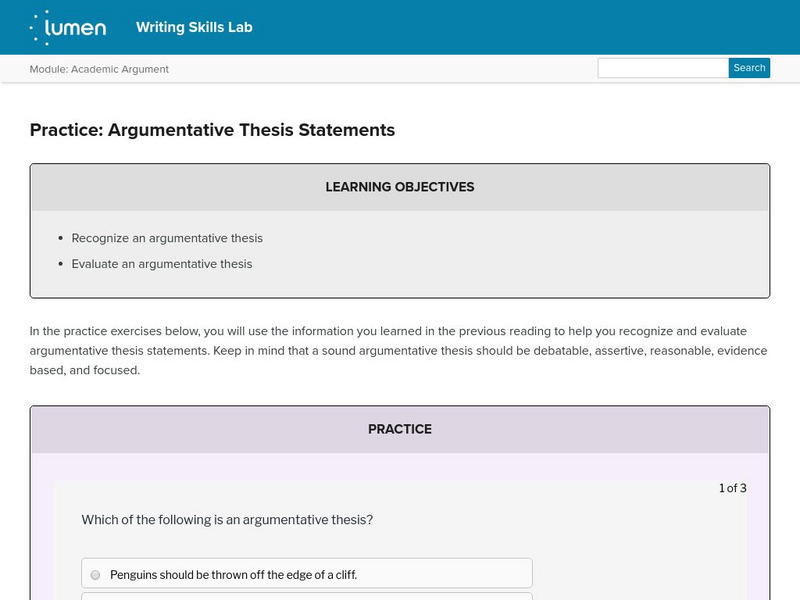This screenshot has height=600, width=800.
Task: Click the "Practice: Argumentative Thesis Statements" page heading
Action: [212, 130]
